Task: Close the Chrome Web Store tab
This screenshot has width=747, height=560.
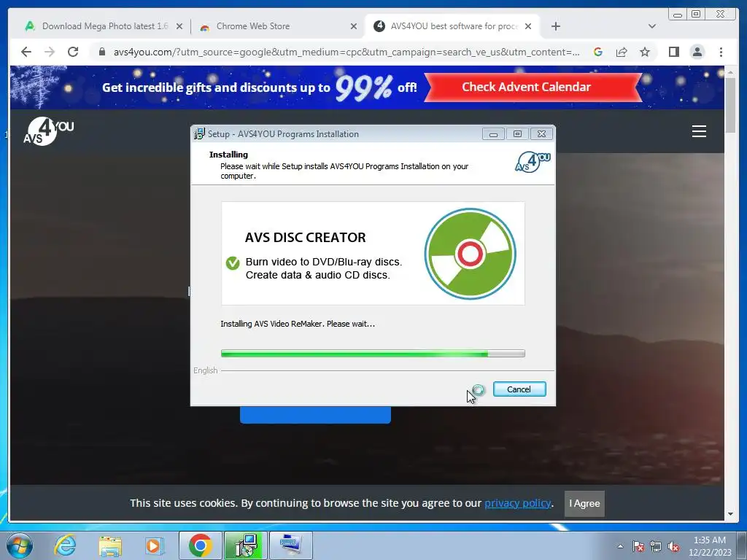Action: [354, 27]
